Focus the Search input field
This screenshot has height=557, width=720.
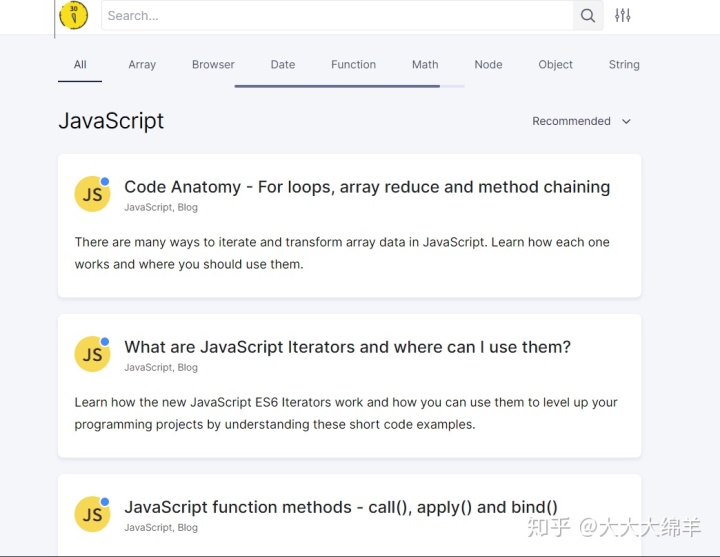click(338, 16)
